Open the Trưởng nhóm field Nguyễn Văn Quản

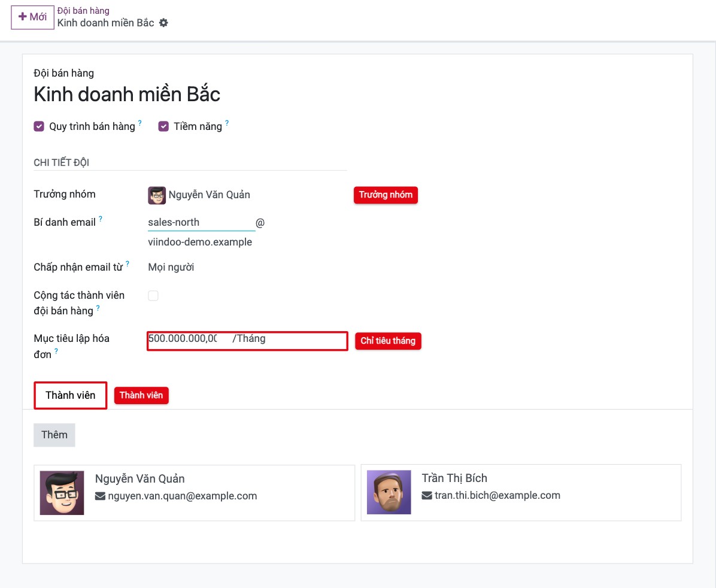[x=209, y=195]
